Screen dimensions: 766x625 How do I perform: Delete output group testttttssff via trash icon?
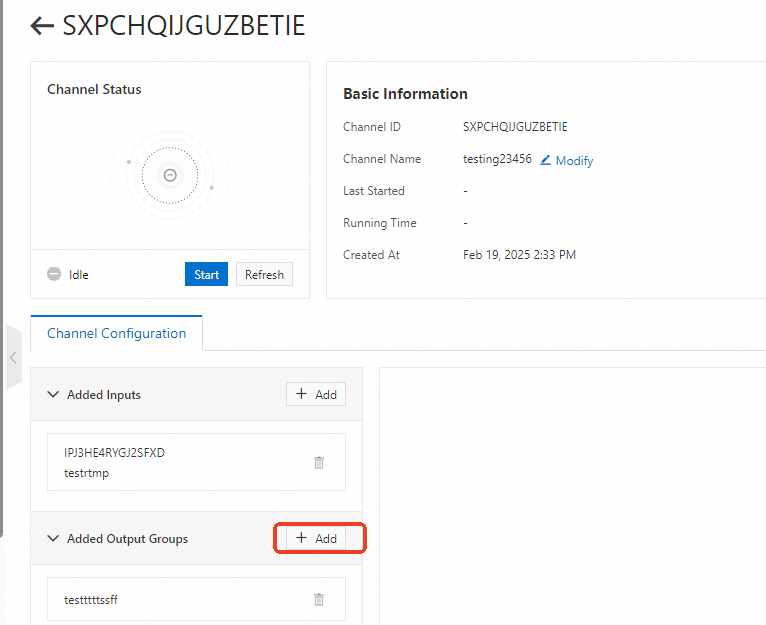point(319,599)
